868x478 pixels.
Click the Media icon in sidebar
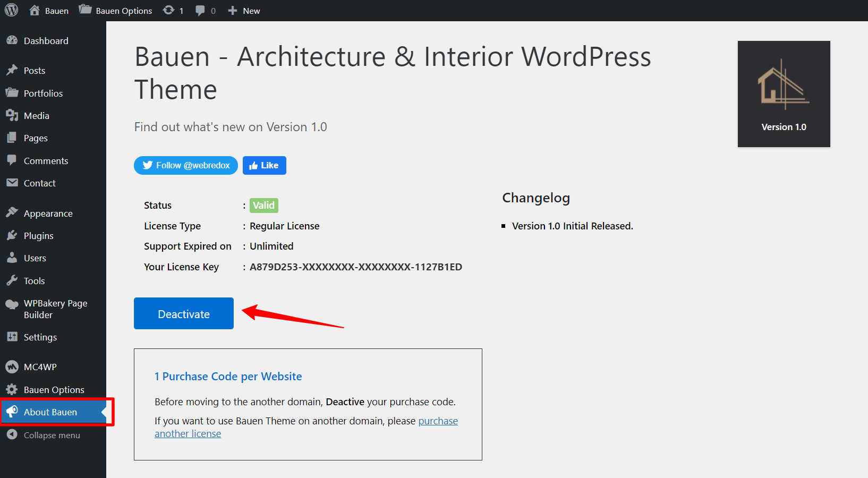click(x=12, y=115)
